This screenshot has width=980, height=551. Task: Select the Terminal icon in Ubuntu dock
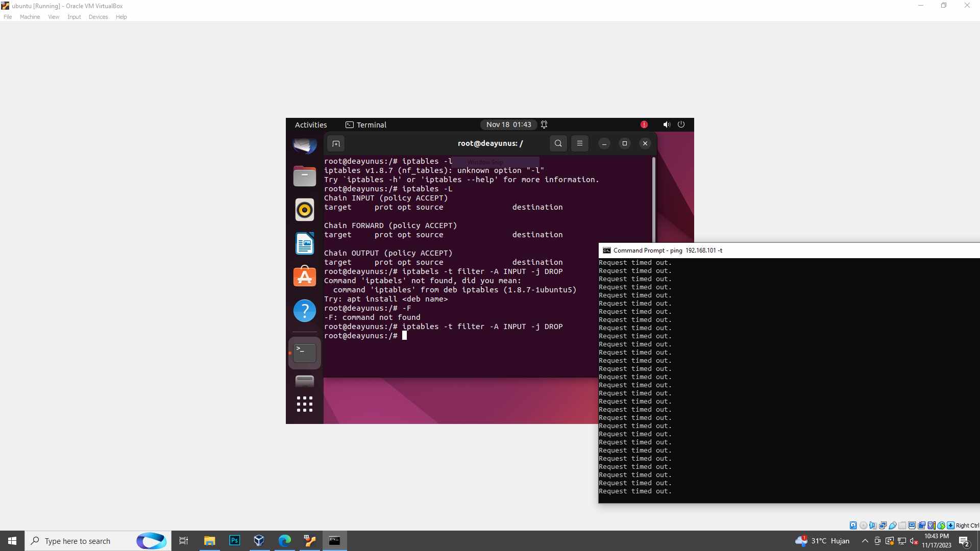[305, 353]
